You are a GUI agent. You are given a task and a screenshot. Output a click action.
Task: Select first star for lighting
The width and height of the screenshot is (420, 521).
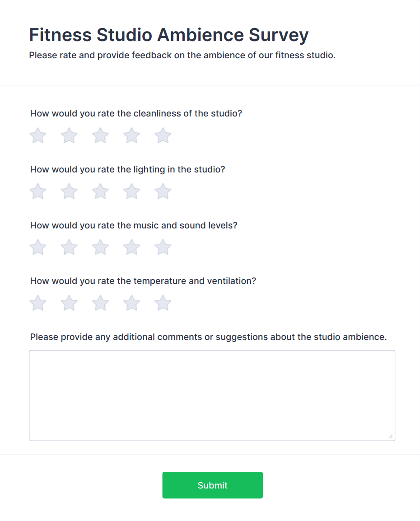pyautogui.click(x=38, y=191)
